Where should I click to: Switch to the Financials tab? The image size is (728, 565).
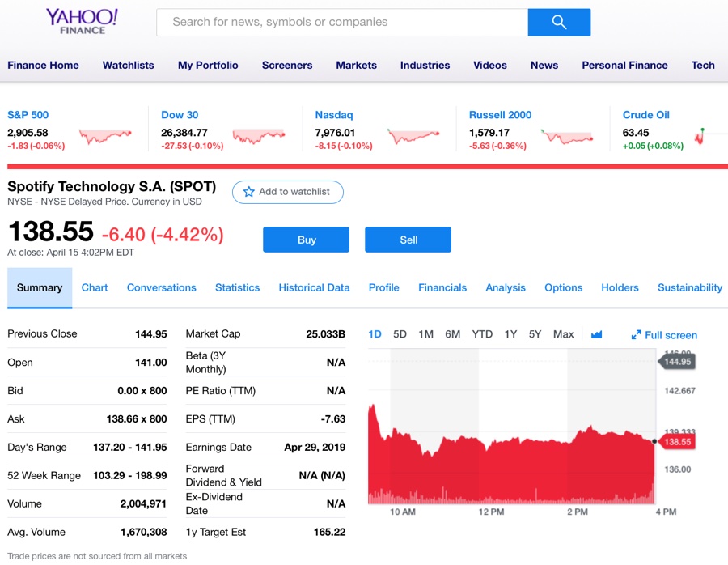(442, 287)
